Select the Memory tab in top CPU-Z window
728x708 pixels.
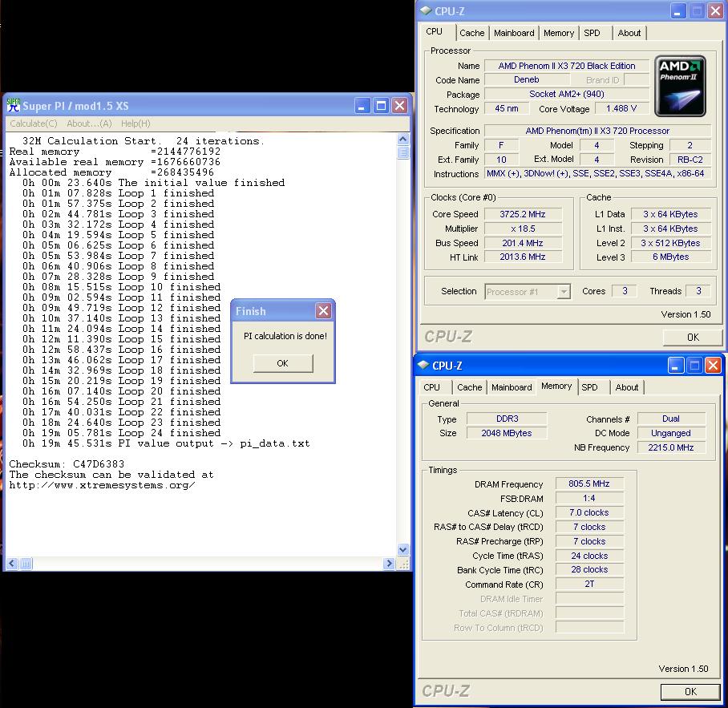pyautogui.click(x=559, y=33)
